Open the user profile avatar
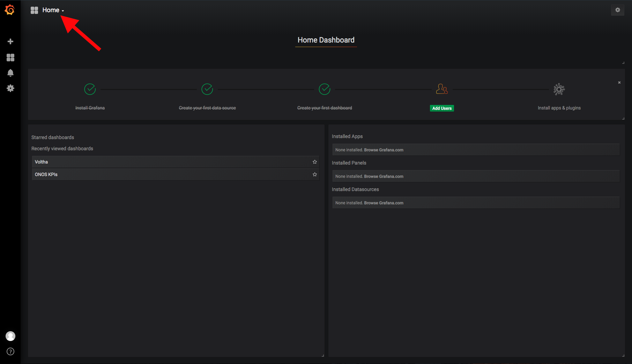The image size is (632, 364). [10, 336]
